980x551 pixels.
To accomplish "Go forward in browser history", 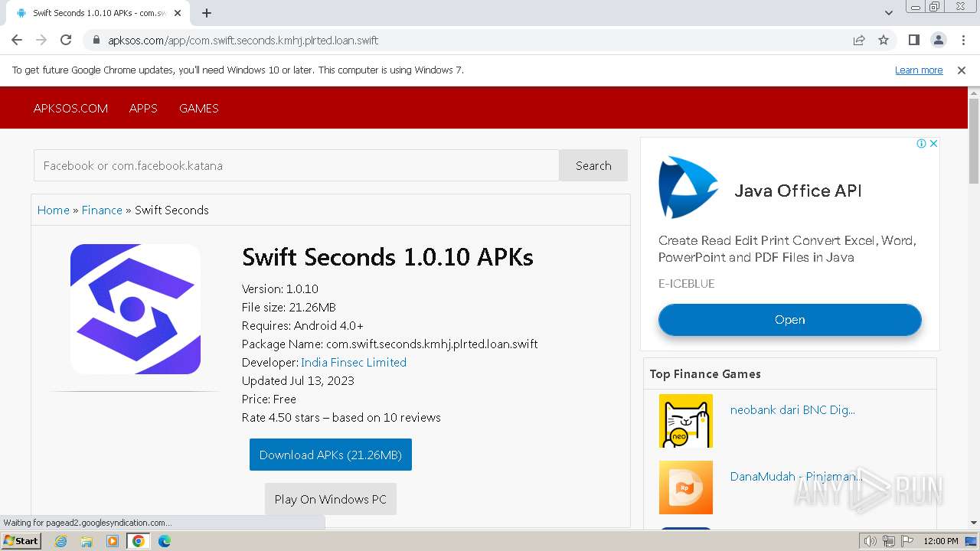I will point(41,40).
